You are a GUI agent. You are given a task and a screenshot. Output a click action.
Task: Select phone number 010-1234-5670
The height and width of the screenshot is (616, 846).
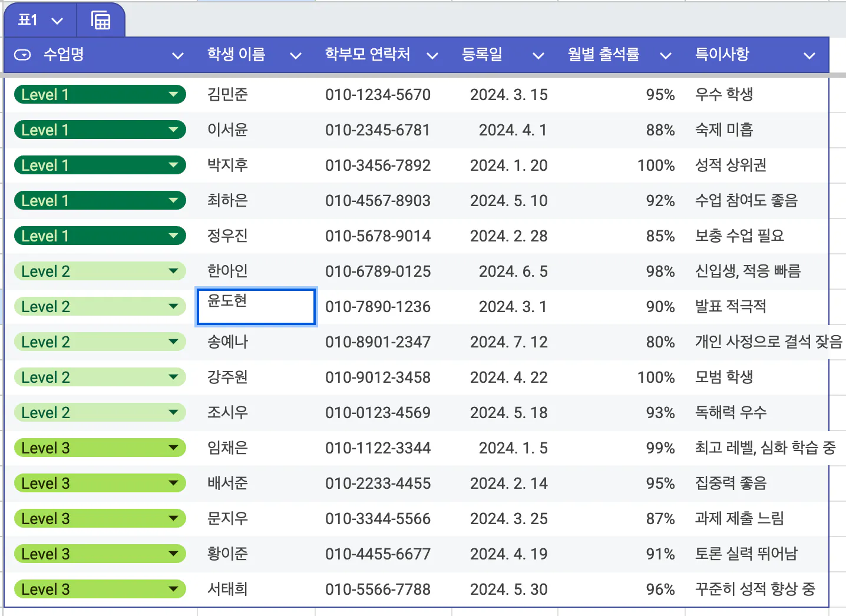click(x=378, y=95)
